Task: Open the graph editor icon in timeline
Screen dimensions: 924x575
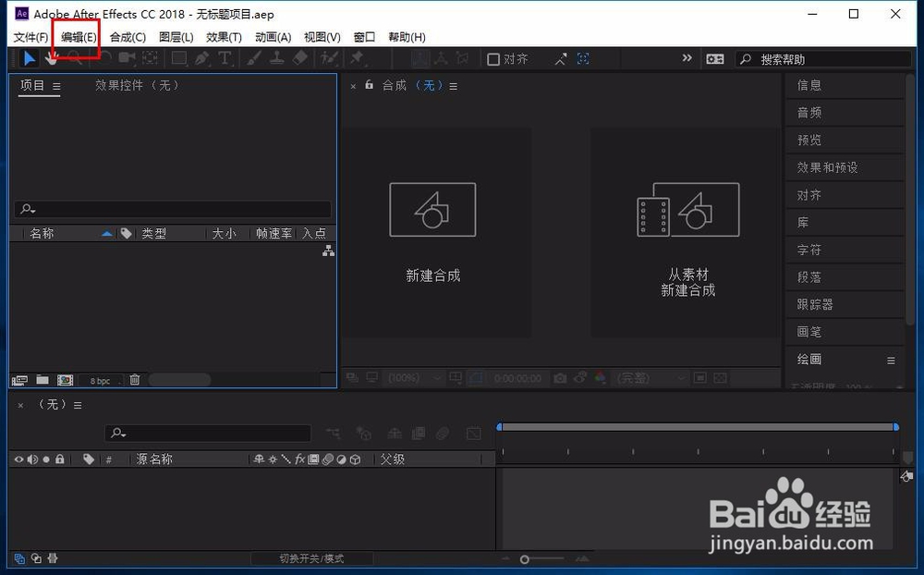Action: tap(474, 434)
